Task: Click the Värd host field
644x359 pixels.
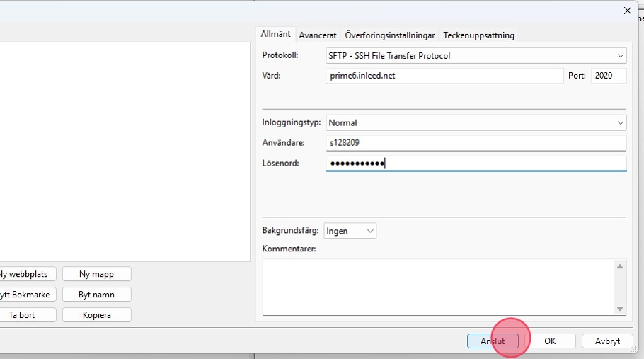Action: tap(444, 76)
